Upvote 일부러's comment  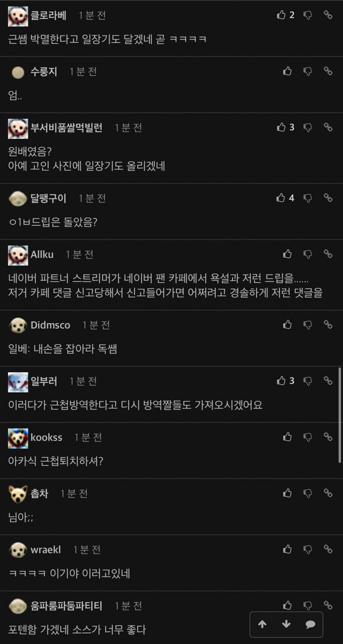tap(281, 381)
